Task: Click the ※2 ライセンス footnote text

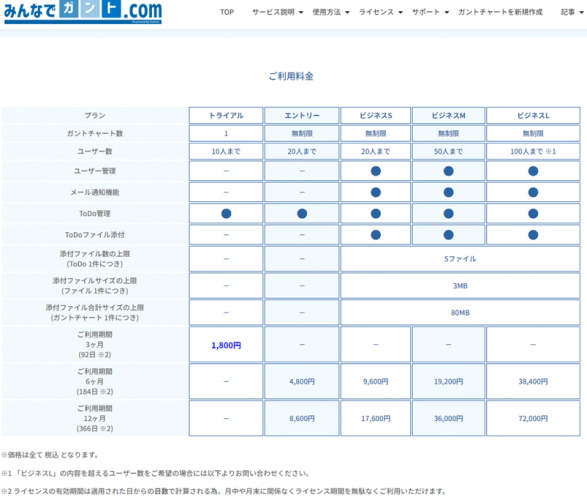Action: (x=223, y=491)
